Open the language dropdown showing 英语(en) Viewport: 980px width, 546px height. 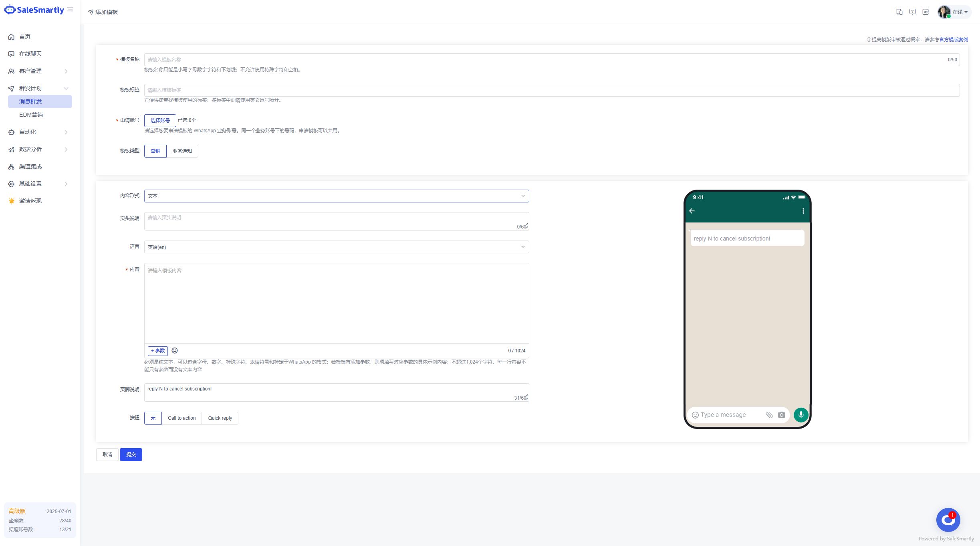point(336,247)
